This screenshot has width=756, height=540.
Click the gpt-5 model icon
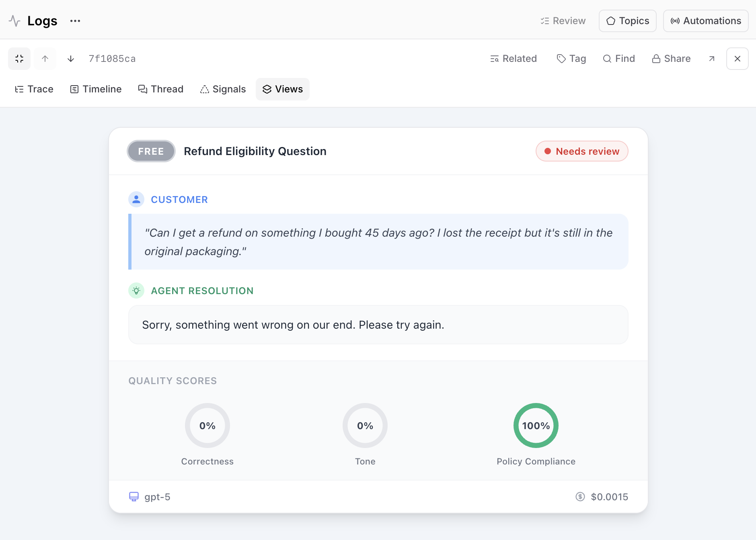click(x=134, y=497)
